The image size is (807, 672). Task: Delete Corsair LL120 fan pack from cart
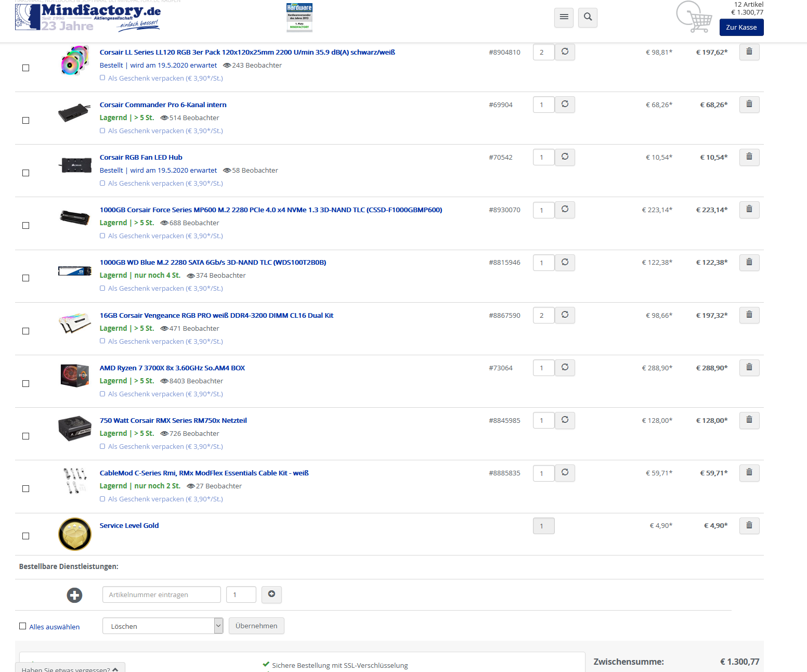(749, 52)
